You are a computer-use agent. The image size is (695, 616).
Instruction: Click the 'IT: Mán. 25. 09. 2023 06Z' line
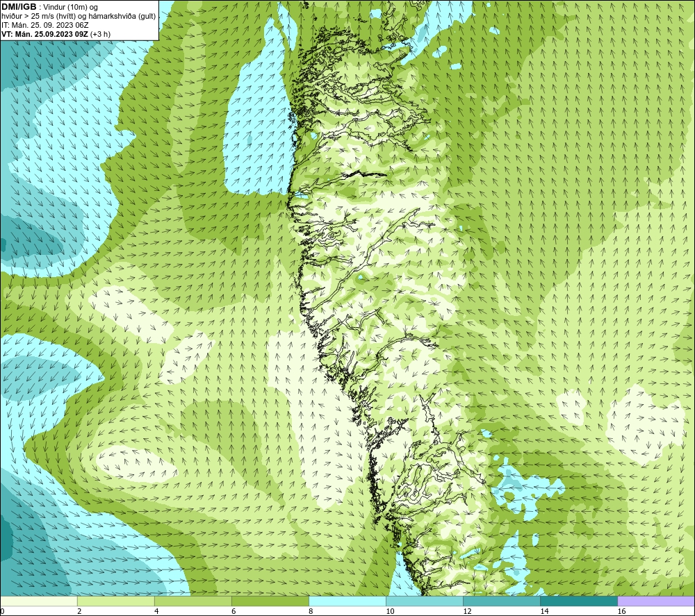click(44, 25)
